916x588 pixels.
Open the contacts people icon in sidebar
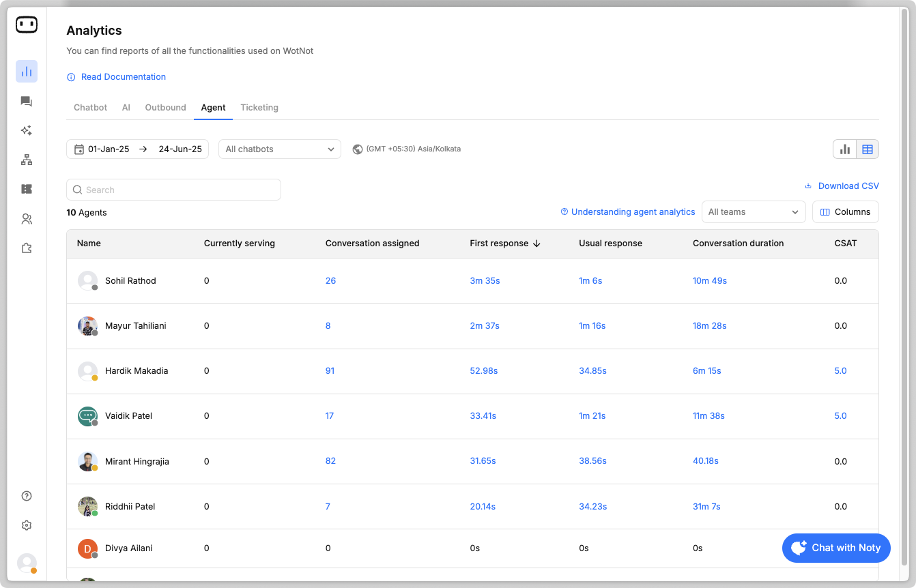[27, 219]
